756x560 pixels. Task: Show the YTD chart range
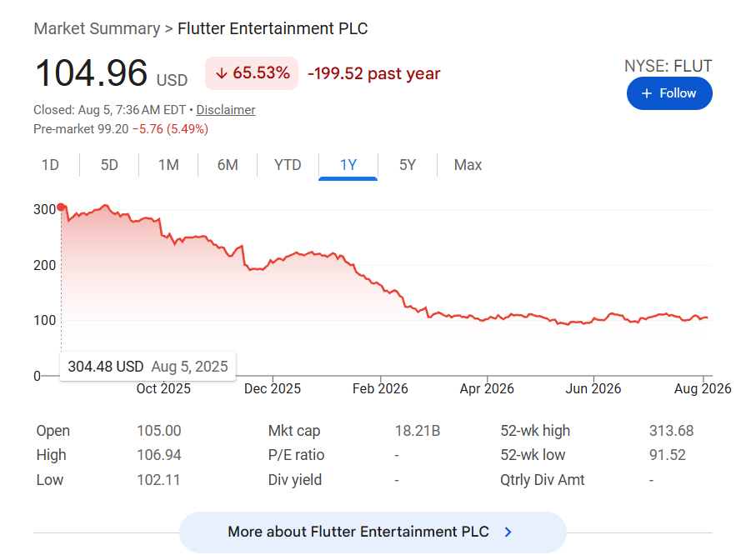[x=288, y=165]
